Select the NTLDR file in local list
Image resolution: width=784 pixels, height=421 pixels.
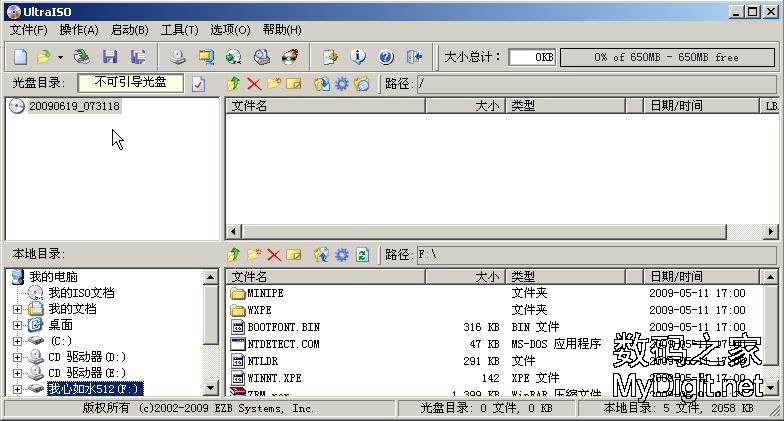(x=262, y=361)
